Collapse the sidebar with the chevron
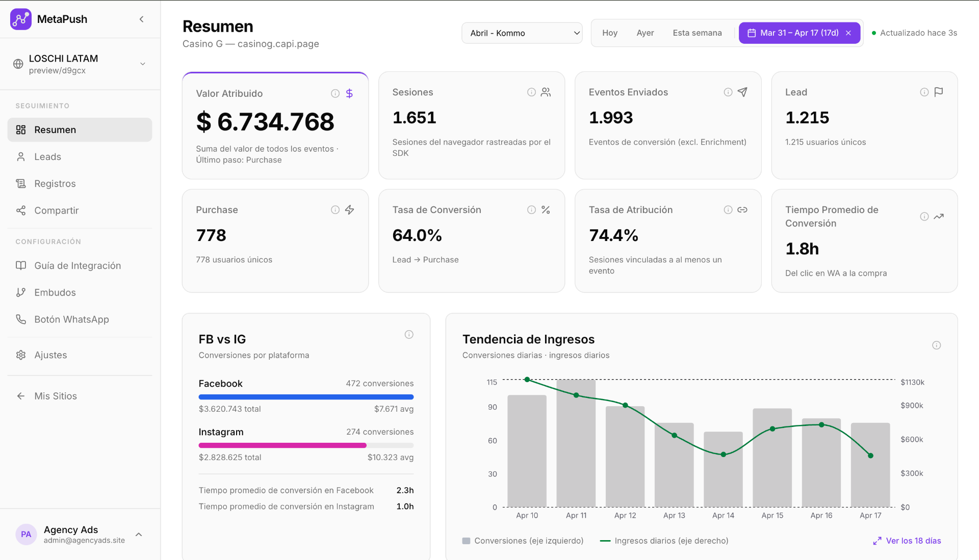 141,19
